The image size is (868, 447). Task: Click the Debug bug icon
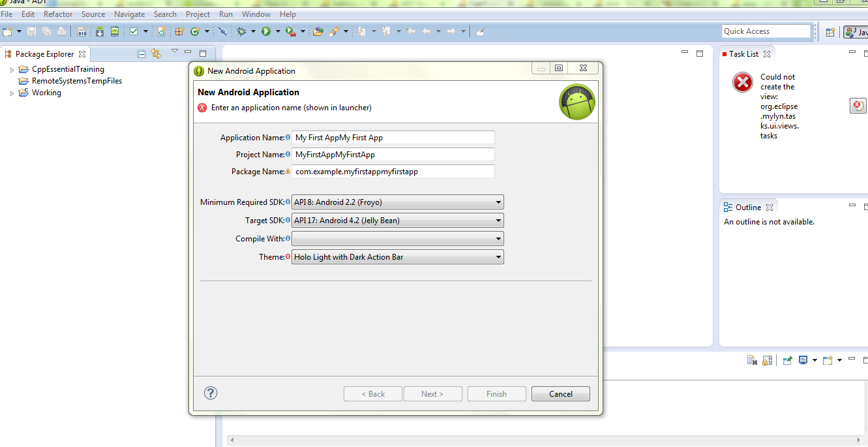coord(241,31)
